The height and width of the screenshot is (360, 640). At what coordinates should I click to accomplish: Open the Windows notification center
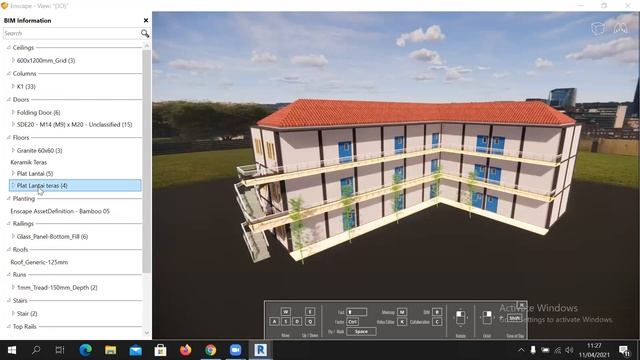point(624,350)
